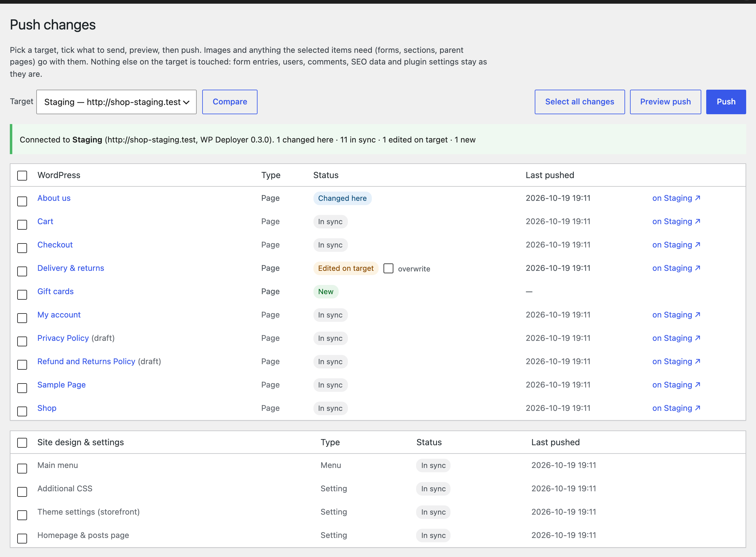
Task: Open Shop on Staging link
Action: tap(676, 408)
